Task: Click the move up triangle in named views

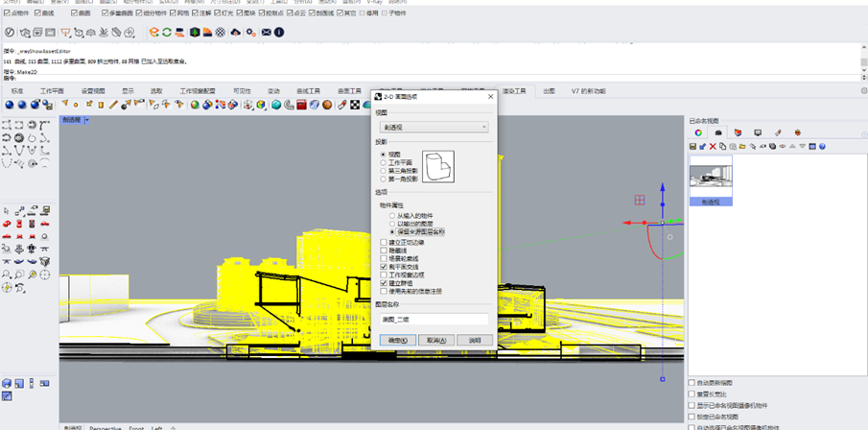Action: pos(792,146)
